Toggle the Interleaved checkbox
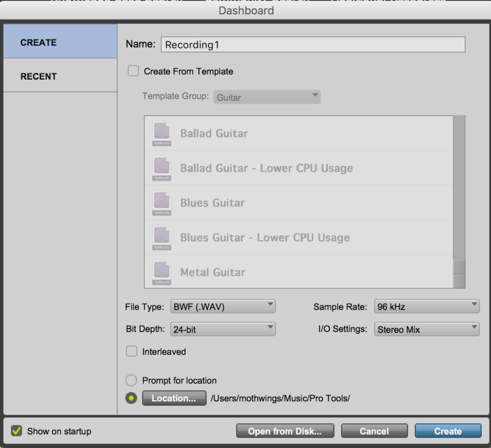Screen dimensions: 491x448 tap(131, 352)
